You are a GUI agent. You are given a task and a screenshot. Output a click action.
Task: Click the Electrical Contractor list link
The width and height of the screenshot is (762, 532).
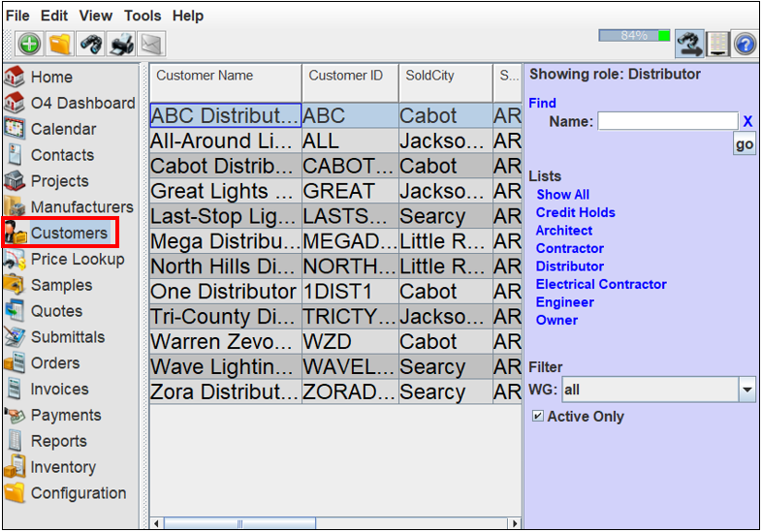coord(601,284)
